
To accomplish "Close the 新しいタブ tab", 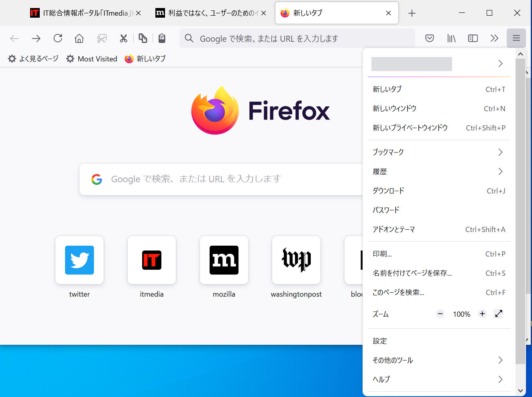I will click(x=388, y=13).
